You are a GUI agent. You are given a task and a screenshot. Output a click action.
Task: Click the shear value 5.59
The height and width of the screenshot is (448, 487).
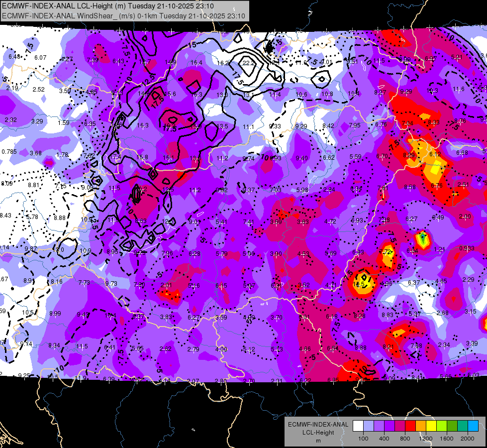tap(355, 157)
